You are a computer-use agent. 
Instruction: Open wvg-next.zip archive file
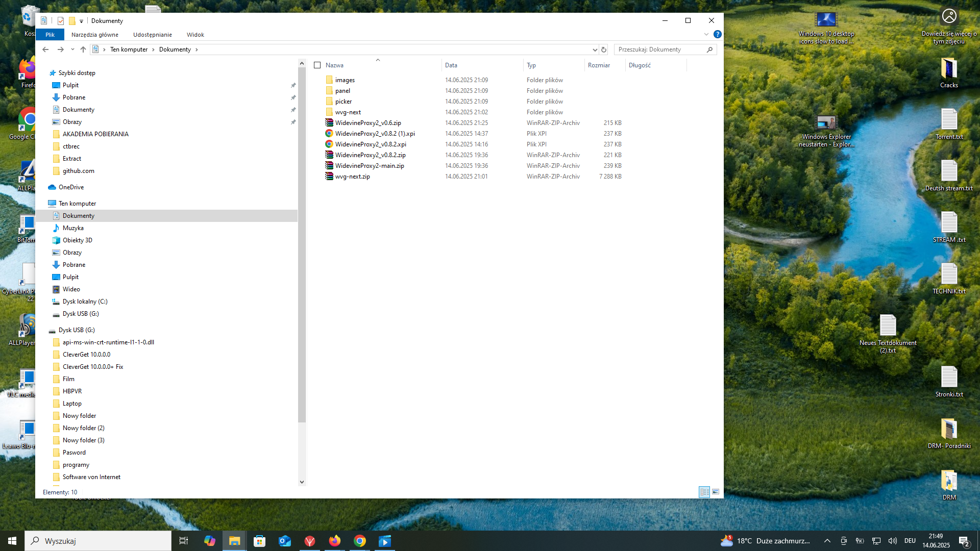pyautogui.click(x=352, y=177)
